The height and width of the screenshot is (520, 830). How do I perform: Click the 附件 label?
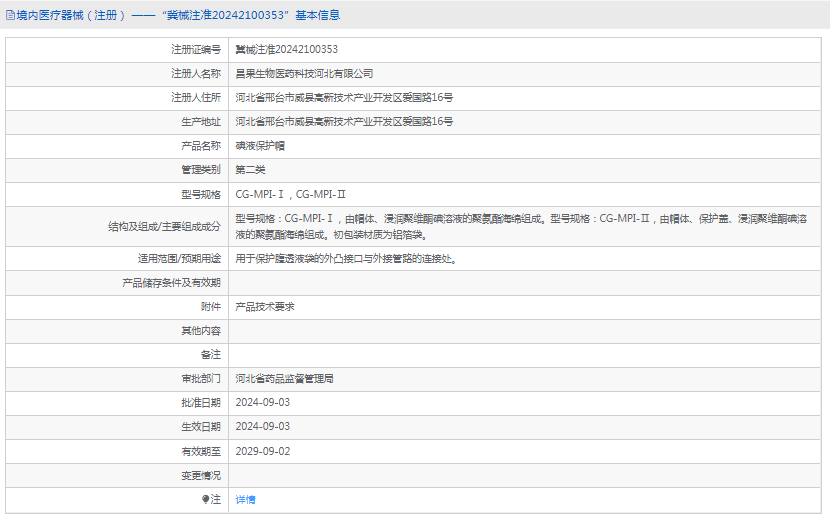(211, 307)
